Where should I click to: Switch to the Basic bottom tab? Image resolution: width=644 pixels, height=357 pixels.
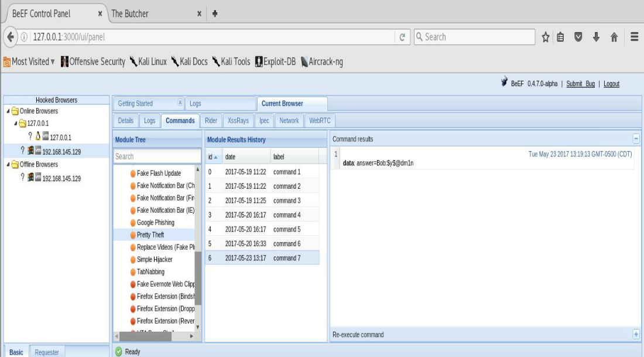point(16,352)
